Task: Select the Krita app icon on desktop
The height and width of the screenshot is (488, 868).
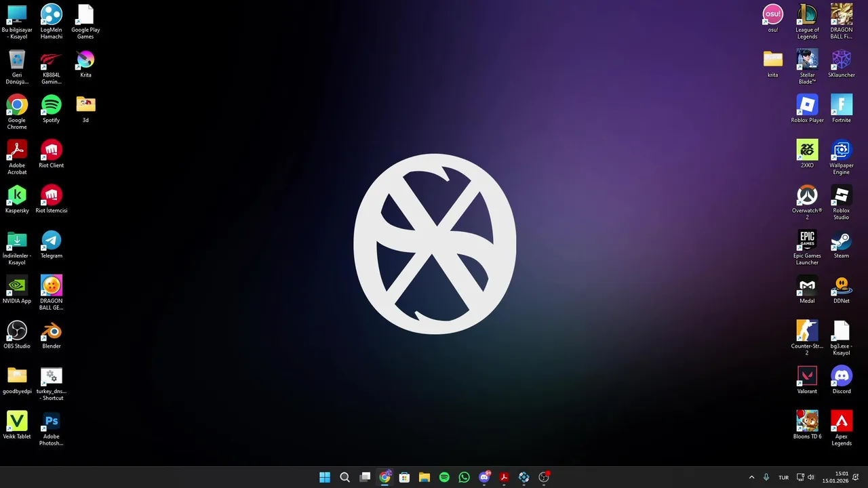Action: (85, 64)
